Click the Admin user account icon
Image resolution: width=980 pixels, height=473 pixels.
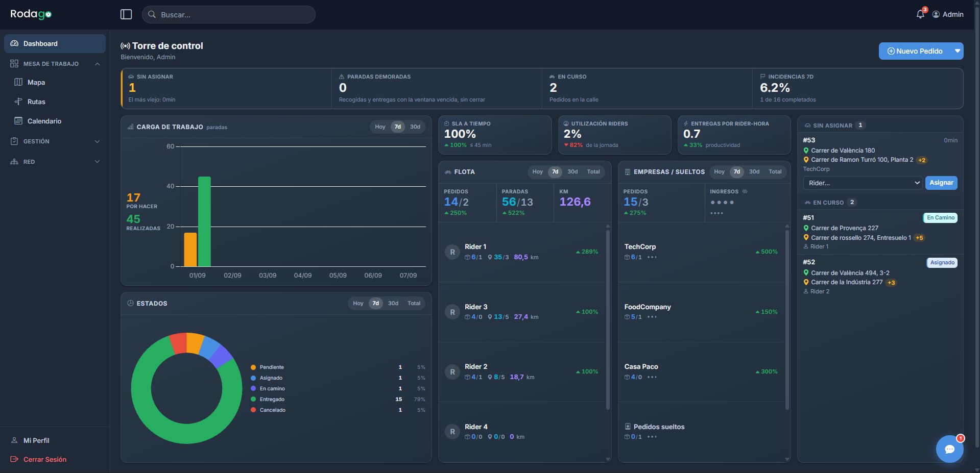pyautogui.click(x=936, y=14)
